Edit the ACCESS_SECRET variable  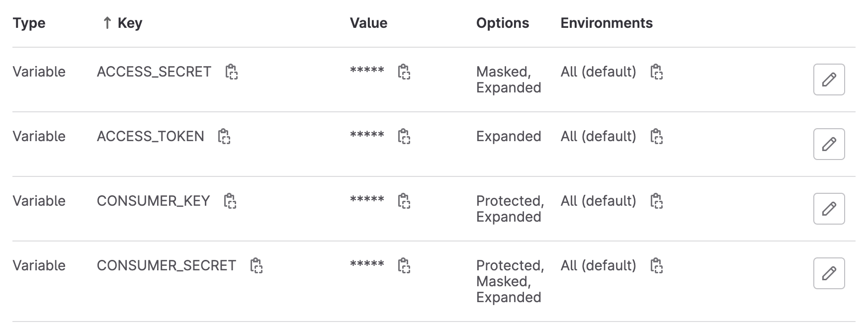(x=829, y=80)
